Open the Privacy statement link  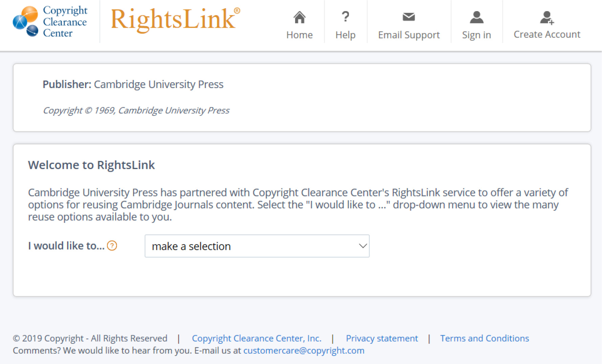[x=382, y=338]
